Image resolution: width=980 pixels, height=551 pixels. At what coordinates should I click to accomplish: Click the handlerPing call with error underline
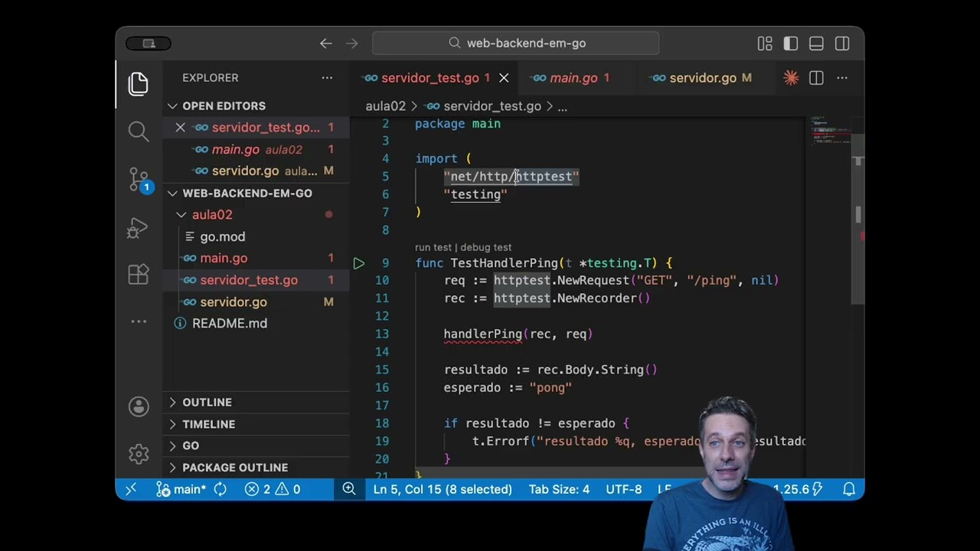pos(483,334)
